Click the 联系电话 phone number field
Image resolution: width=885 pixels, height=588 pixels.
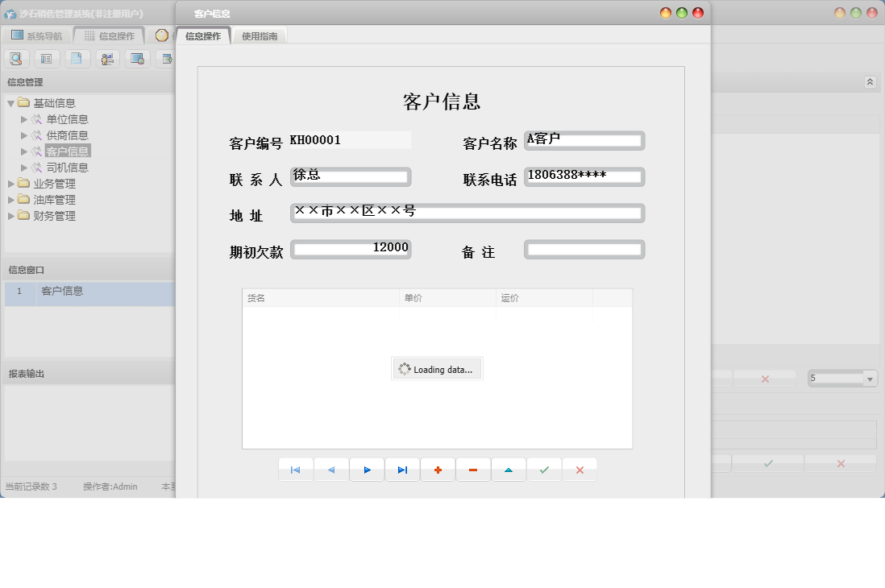[584, 176]
